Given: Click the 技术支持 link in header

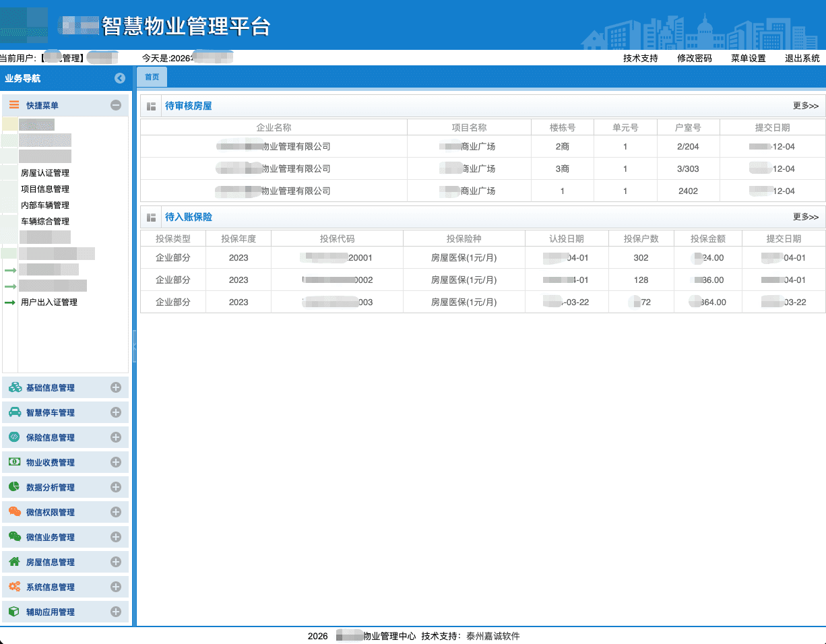Looking at the screenshot, I should coord(641,59).
